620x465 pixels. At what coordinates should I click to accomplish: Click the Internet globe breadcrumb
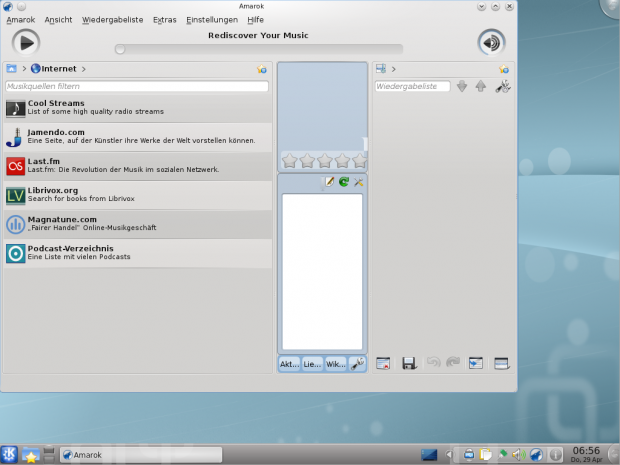(x=54, y=69)
